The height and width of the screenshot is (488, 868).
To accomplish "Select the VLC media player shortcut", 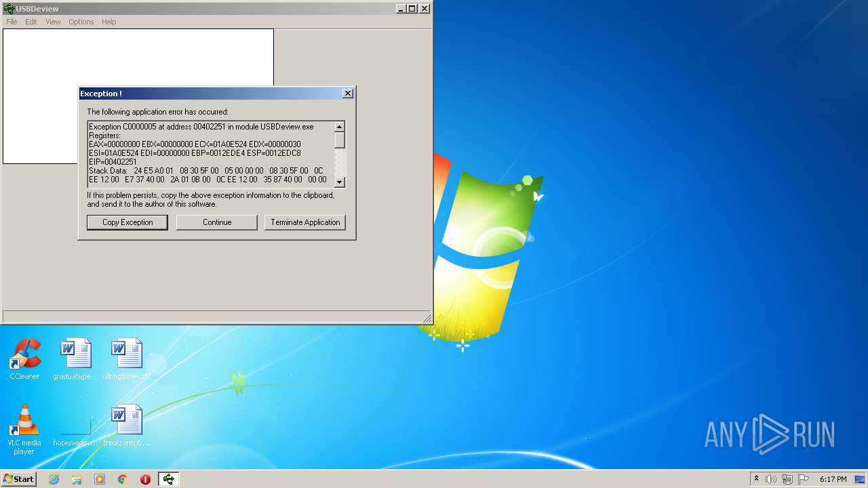I will [24, 430].
